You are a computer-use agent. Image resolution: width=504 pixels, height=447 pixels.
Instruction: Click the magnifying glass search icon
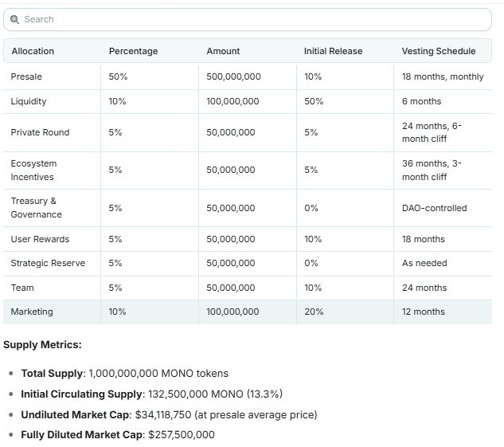coord(14,20)
